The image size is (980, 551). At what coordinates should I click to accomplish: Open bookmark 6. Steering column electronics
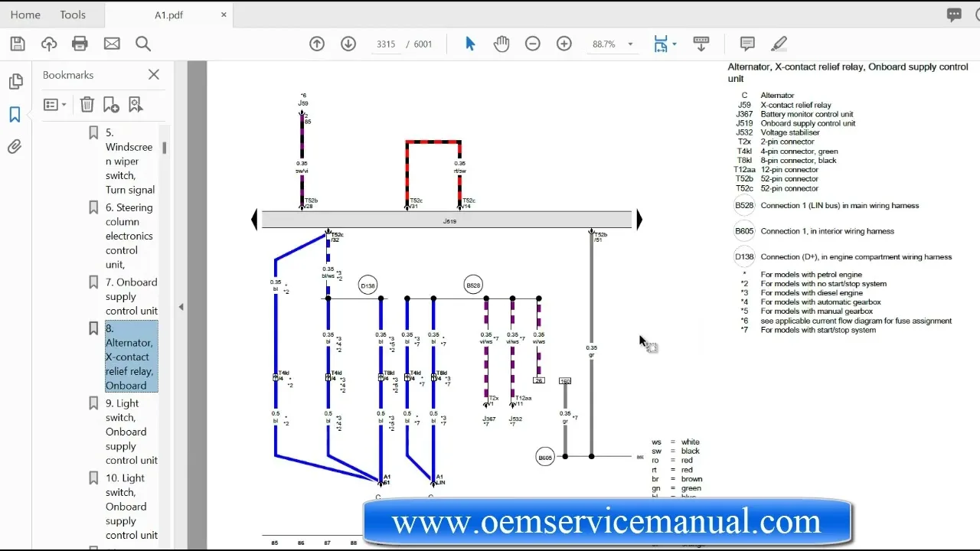tap(130, 236)
